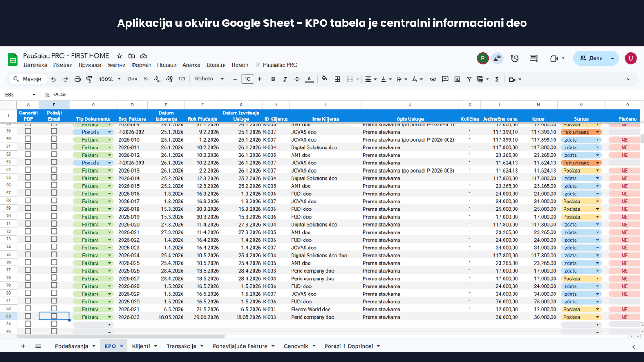Apply italic formatting
Viewport: 644px width, 362px height.
(285, 79)
